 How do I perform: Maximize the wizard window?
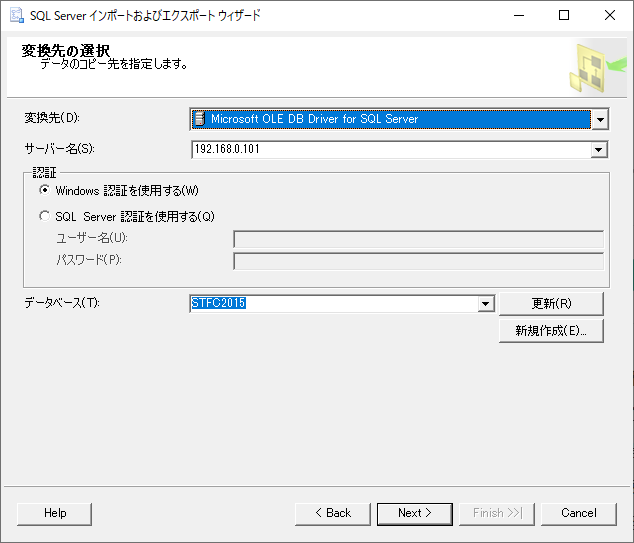coord(564,15)
